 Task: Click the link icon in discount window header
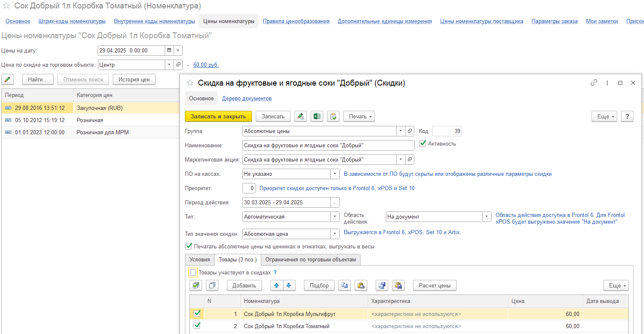(594, 83)
